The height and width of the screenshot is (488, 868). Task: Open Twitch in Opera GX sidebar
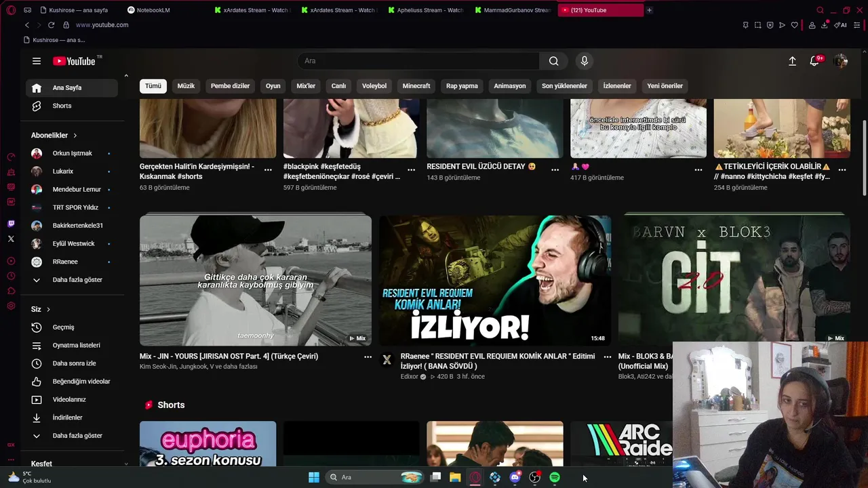coord(11,224)
